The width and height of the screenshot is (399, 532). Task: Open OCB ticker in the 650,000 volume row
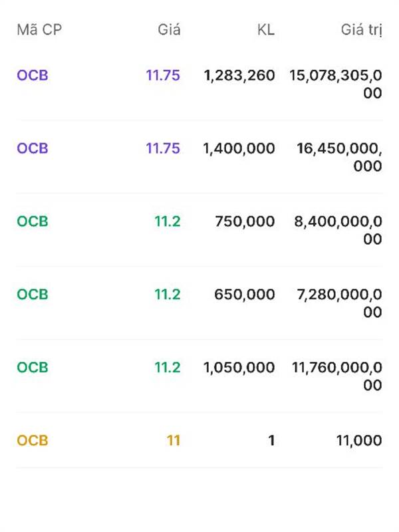(x=33, y=295)
